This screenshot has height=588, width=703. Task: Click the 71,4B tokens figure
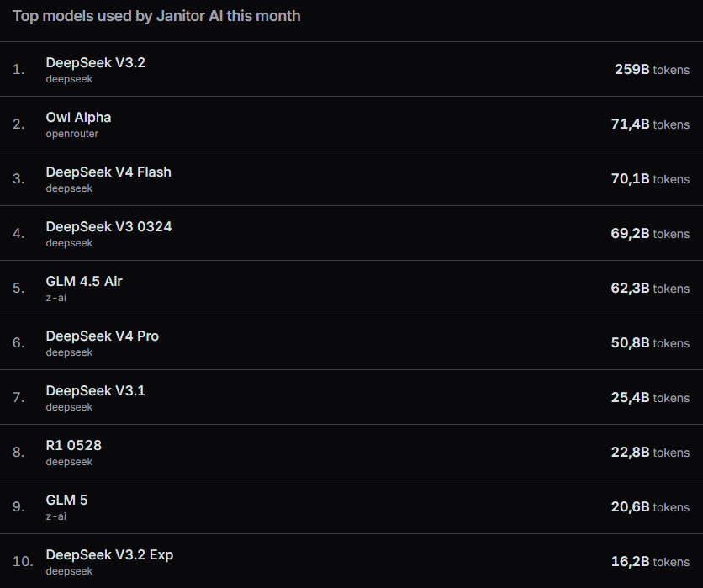coord(650,124)
